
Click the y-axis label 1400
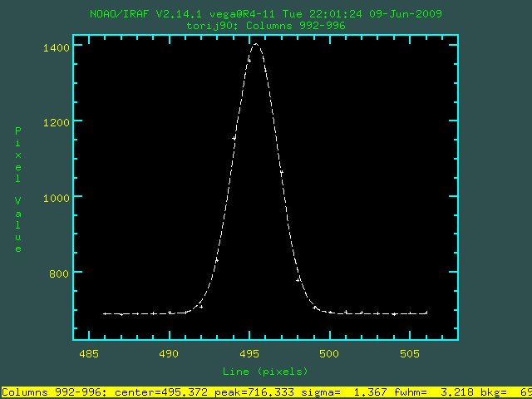pos(56,47)
